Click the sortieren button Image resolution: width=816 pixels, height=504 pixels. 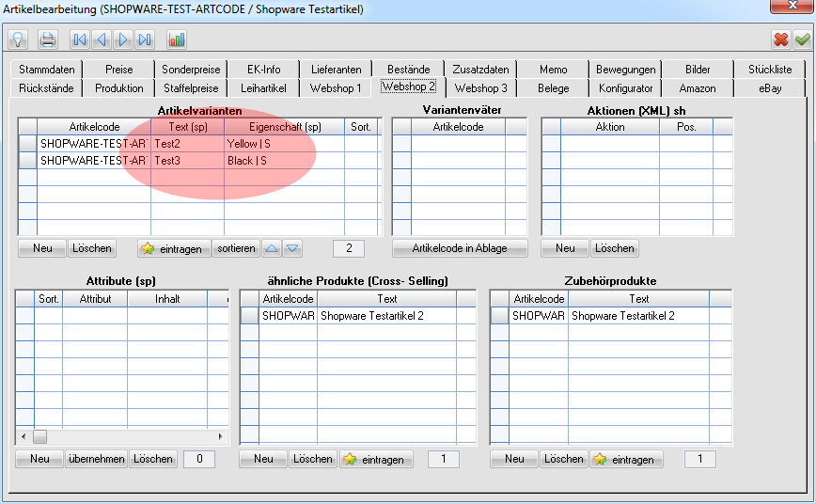(236, 248)
